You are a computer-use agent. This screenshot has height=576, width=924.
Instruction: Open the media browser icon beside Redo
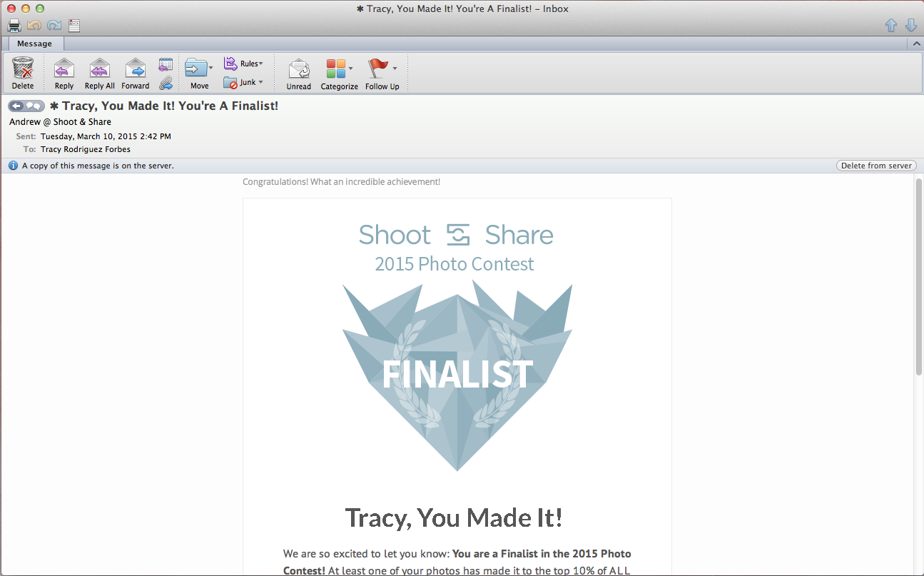point(74,26)
